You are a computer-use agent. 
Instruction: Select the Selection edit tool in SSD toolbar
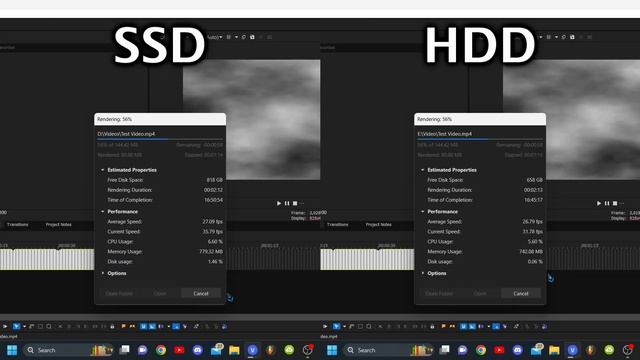pyautogui.click(x=40, y=326)
